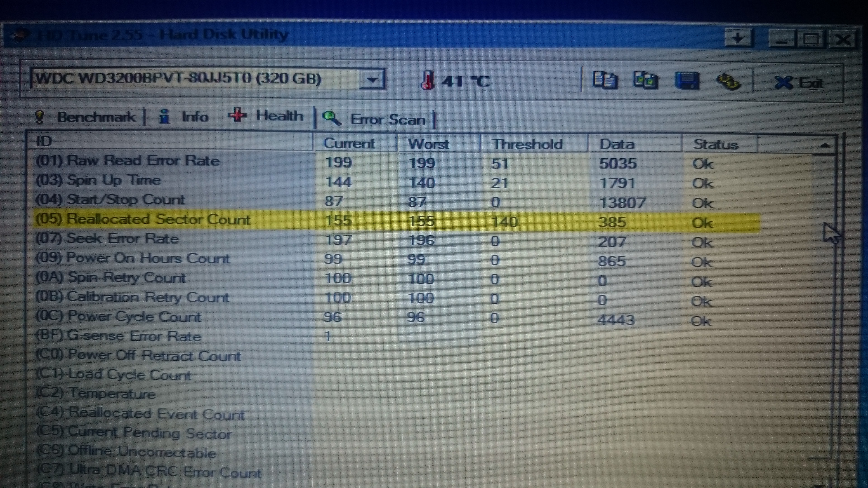Image resolution: width=868 pixels, height=488 pixels.
Task: Click the scrollbar up arrow
Action: pyautogui.click(x=824, y=146)
